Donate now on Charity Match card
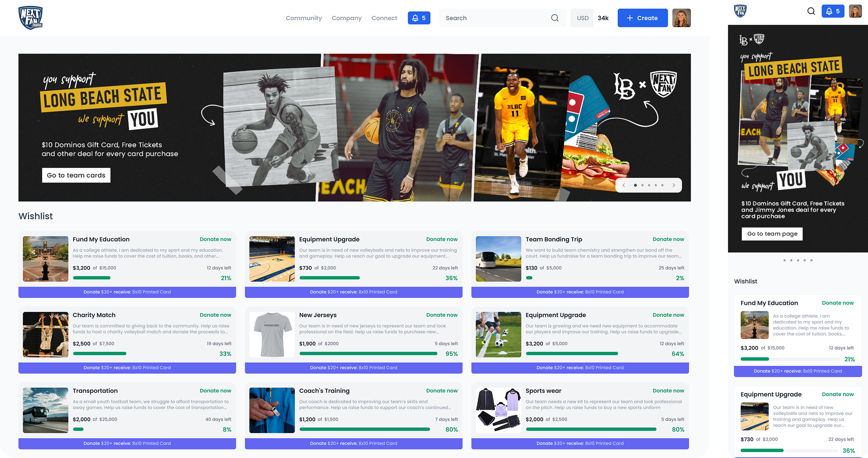The image size is (868, 458). 215,315
